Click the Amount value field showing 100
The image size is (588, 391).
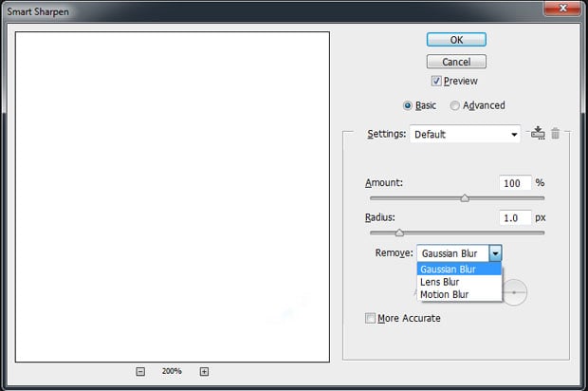(515, 183)
